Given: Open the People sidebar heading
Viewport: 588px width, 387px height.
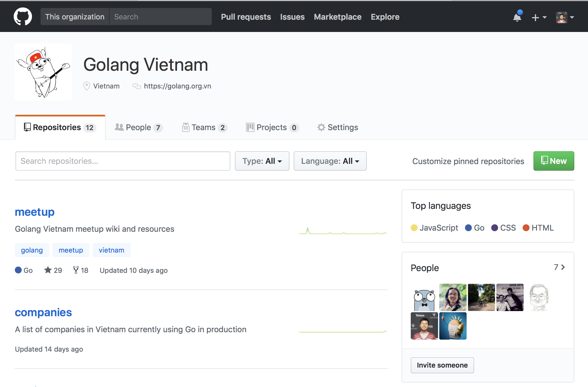Looking at the screenshot, I should (x=425, y=268).
